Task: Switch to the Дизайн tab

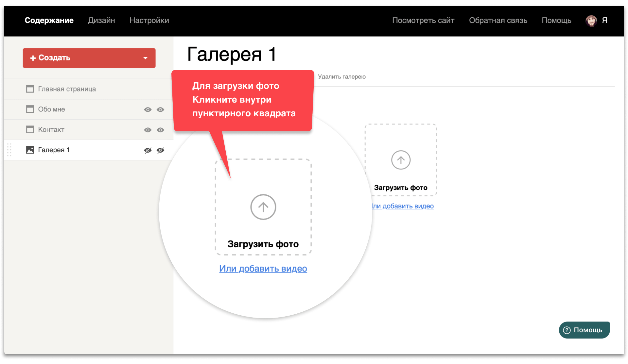Action: (101, 20)
